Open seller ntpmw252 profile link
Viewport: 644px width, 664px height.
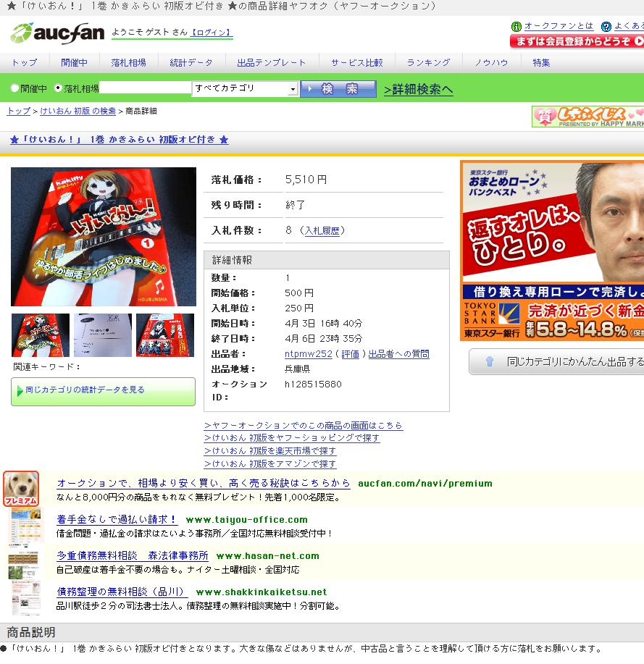(309, 354)
